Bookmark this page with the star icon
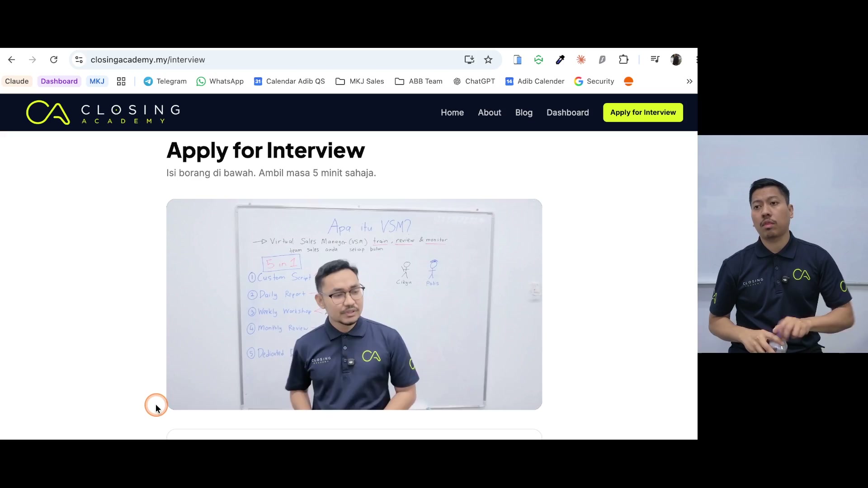The width and height of the screenshot is (868, 488). tap(488, 60)
